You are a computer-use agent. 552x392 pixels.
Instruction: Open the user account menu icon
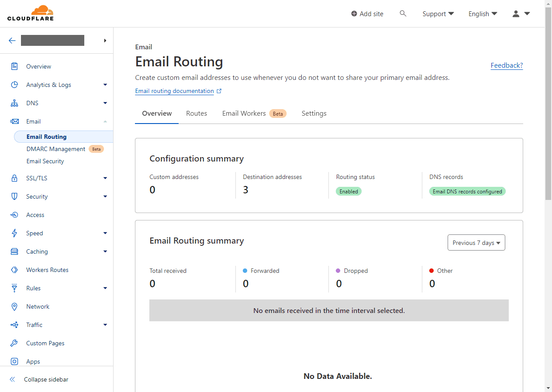pyautogui.click(x=521, y=14)
